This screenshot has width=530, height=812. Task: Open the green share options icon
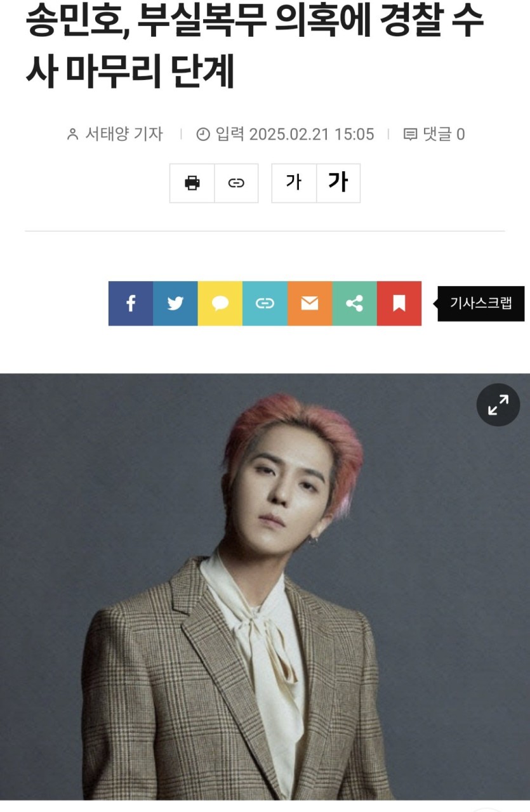(354, 303)
